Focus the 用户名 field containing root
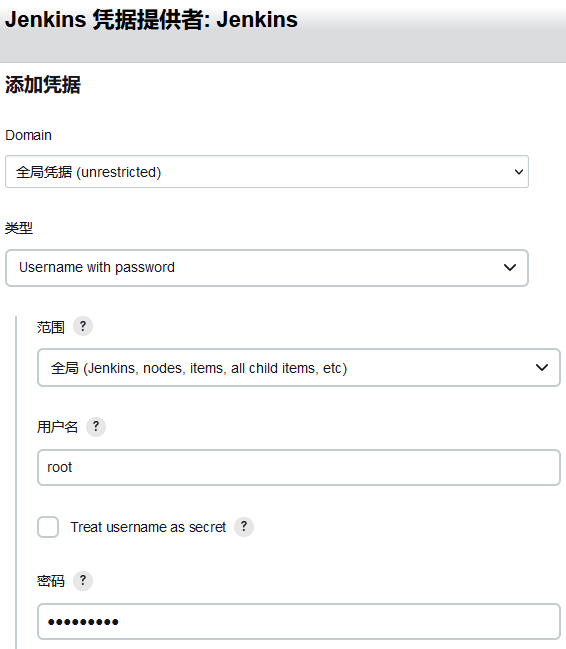This screenshot has height=649, width=566. point(299,467)
